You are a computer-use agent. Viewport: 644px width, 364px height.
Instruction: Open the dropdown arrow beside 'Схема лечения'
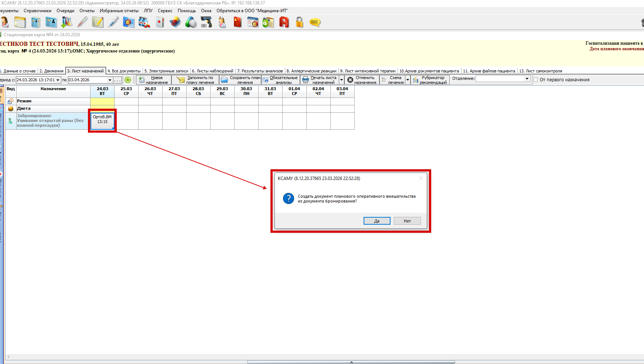[408, 80]
